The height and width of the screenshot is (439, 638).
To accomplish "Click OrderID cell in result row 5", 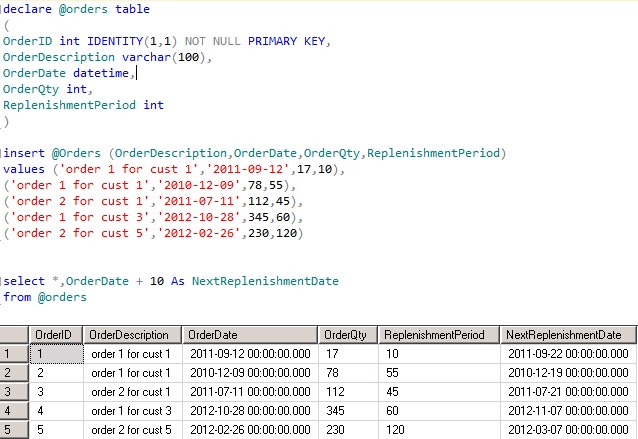I will pyautogui.click(x=56, y=430).
